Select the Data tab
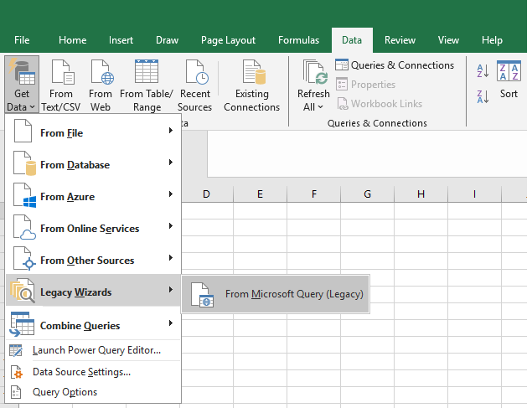 click(x=352, y=40)
